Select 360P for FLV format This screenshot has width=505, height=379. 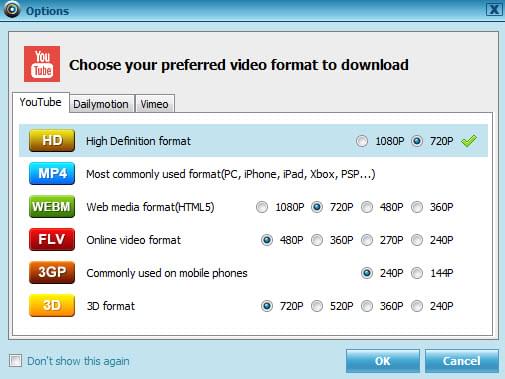[317, 240]
